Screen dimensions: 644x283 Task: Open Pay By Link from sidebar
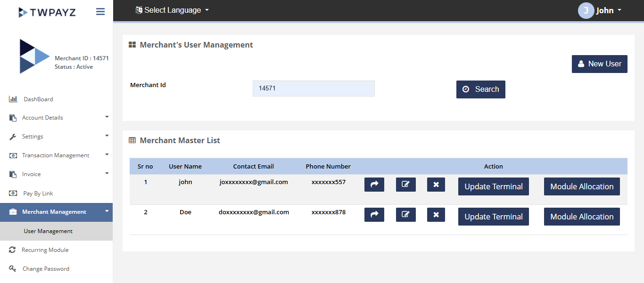(38, 194)
